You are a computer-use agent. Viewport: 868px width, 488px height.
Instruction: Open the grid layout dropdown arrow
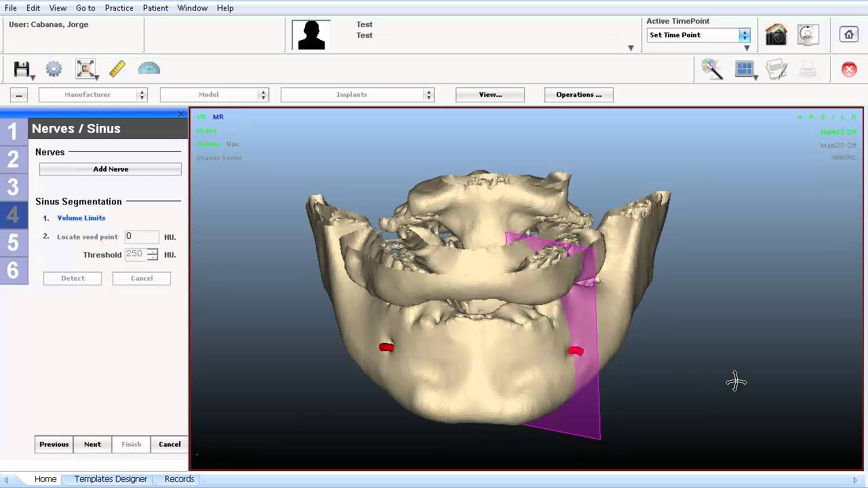[x=755, y=77]
